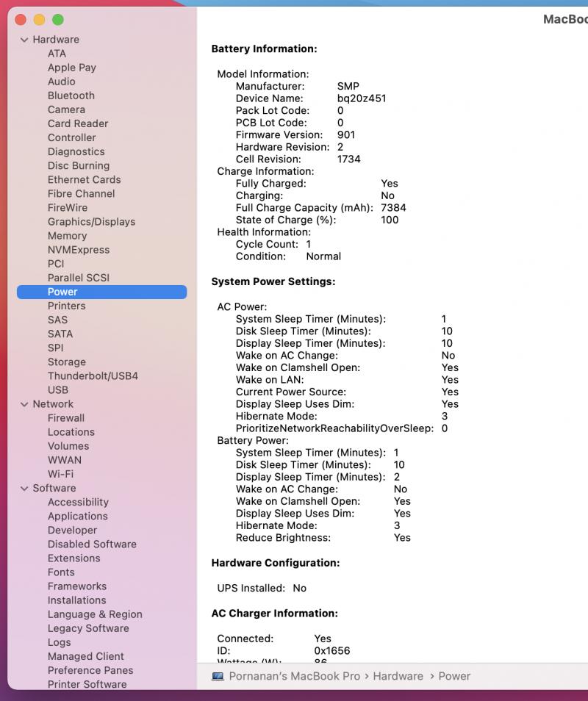Select SAS in the Hardware list
Screen dimensions: 588x701
tap(57, 320)
